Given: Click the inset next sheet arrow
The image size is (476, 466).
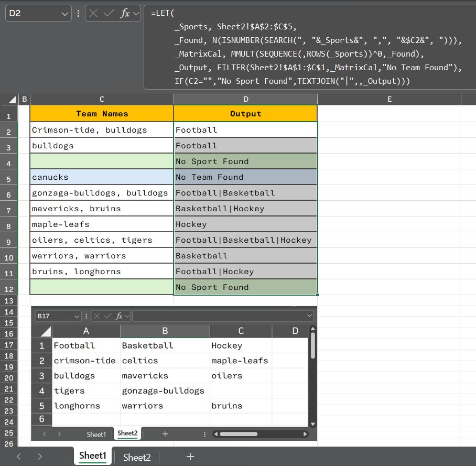Looking at the screenshot, I should (x=59, y=434).
